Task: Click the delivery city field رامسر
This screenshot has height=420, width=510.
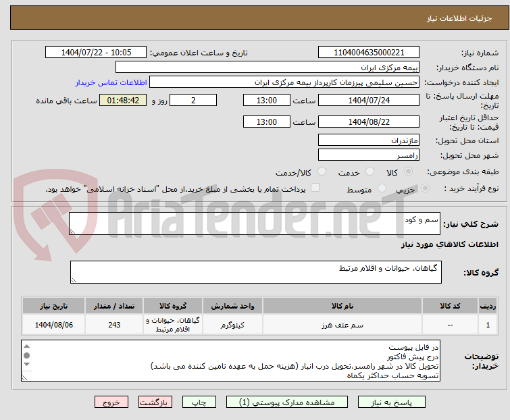Action: pos(369,155)
